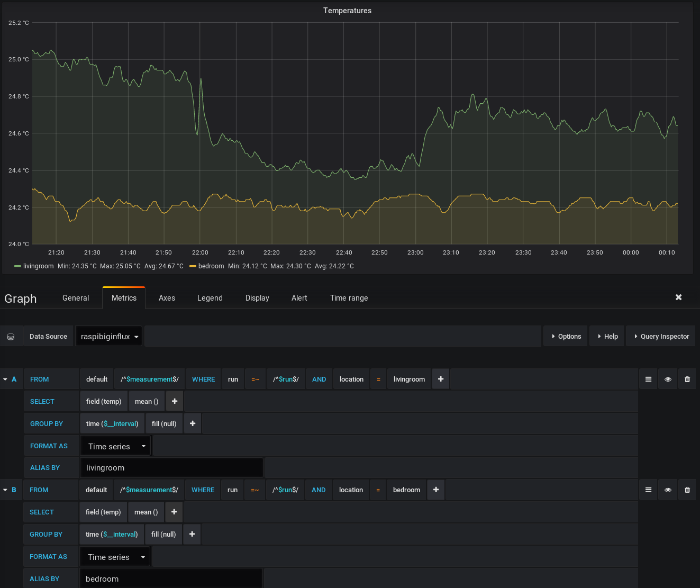
Task: Click time ($__interval) in query A
Action: pos(112,423)
